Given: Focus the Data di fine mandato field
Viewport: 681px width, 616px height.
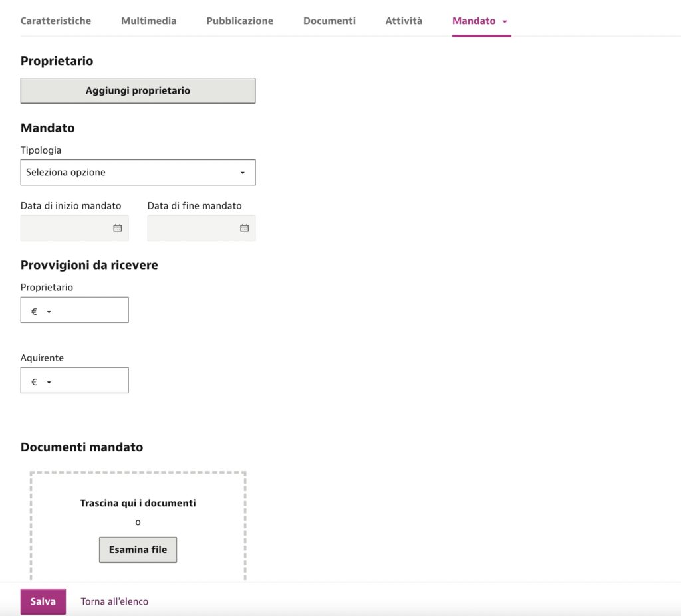Looking at the screenshot, I should pyautogui.click(x=192, y=229).
